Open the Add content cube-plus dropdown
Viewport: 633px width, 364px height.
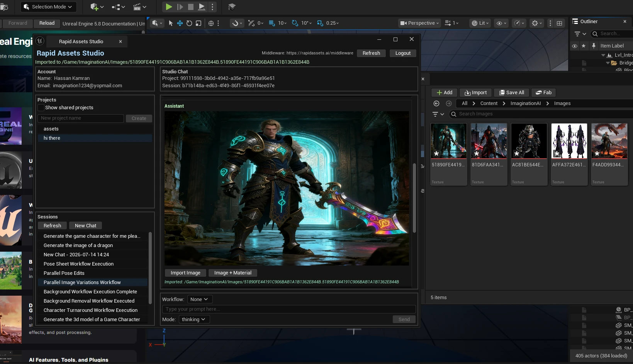[97, 7]
